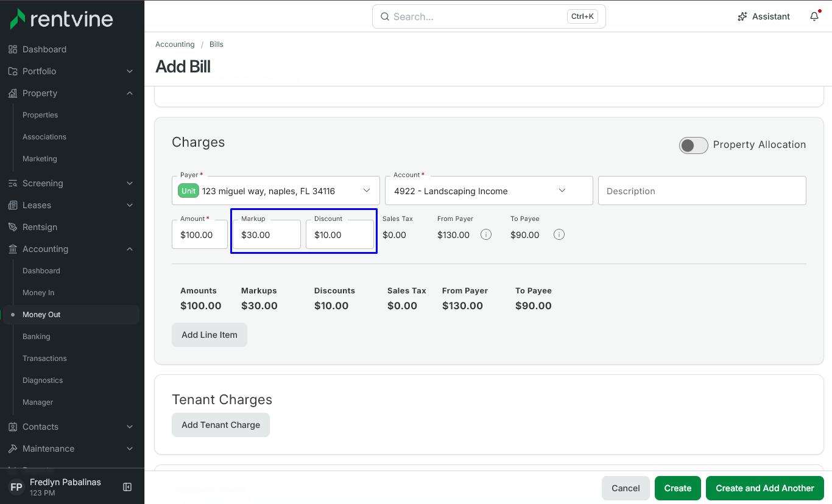The width and height of the screenshot is (832, 504).
Task: Click the Fredlyn Pabalinas user name
Action: click(x=65, y=482)
